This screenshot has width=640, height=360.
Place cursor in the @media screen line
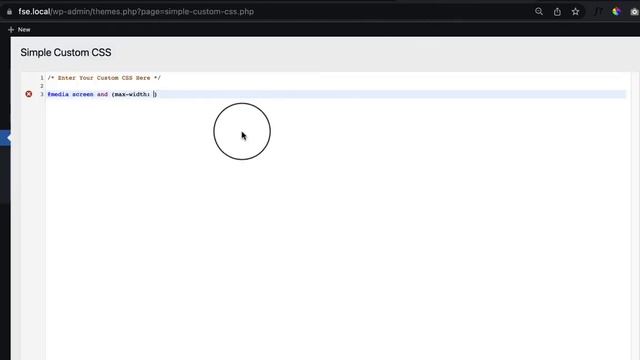[x=336, y=94]
